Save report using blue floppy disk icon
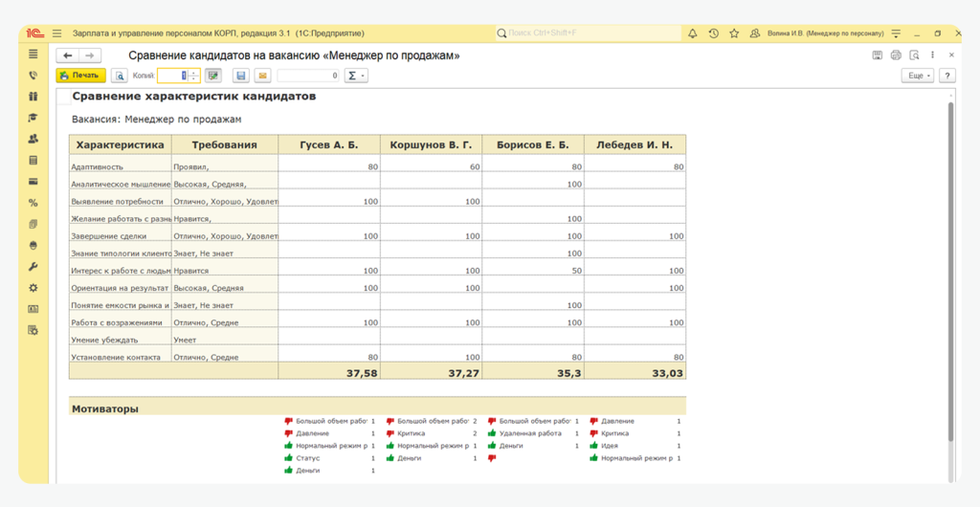 pyautogui.click(x=240, y=76)
